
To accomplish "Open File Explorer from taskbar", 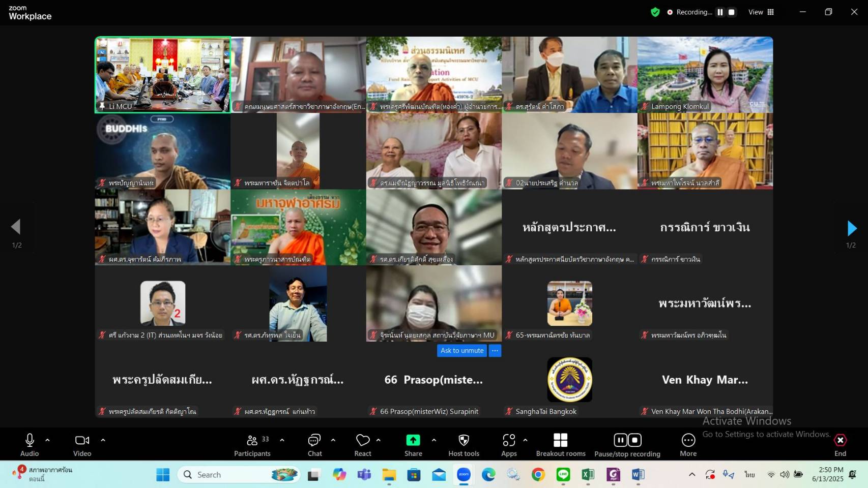I will click(x=389, y=475).
